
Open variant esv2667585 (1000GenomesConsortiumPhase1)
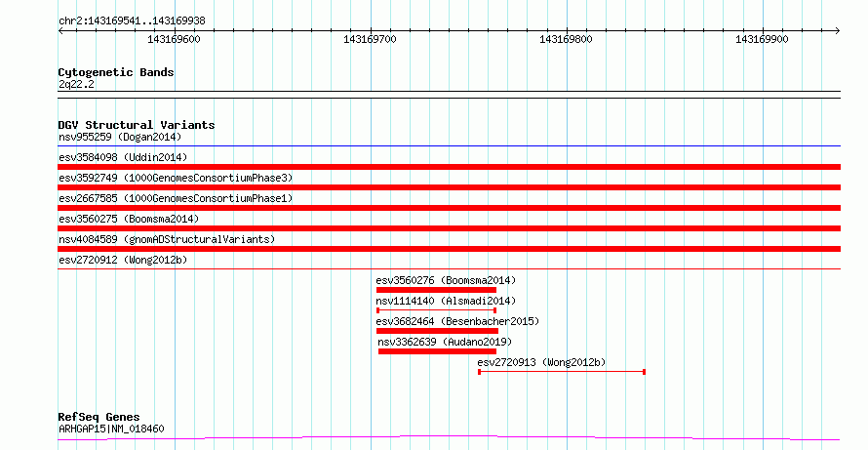[176, 198]
